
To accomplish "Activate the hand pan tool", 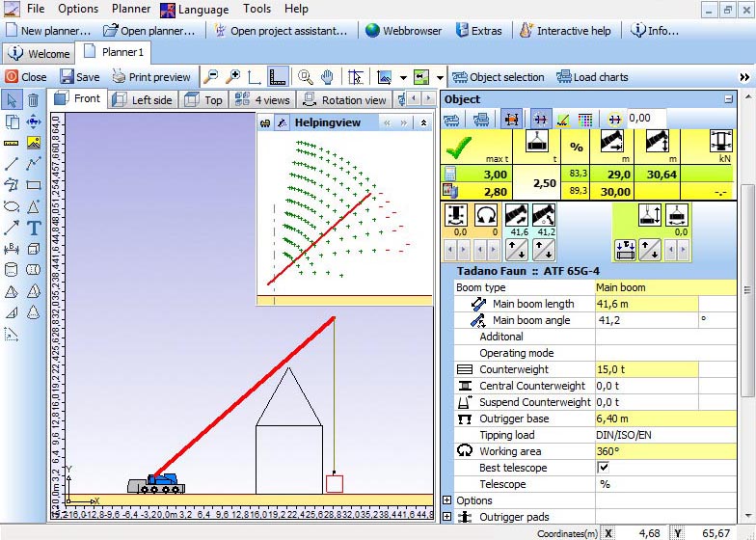I will pos(327,77).
